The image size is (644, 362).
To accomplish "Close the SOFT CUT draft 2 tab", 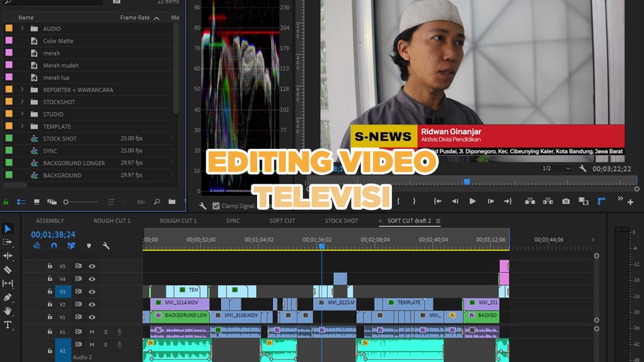I will (380, 221).
